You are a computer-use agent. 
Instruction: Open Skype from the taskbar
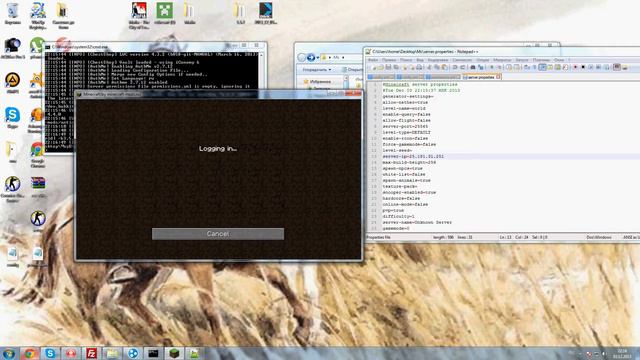(50, 353)
